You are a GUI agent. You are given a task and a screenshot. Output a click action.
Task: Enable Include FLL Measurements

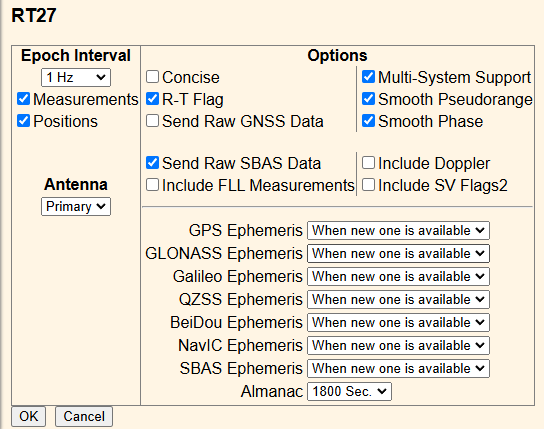pos(152,185)
